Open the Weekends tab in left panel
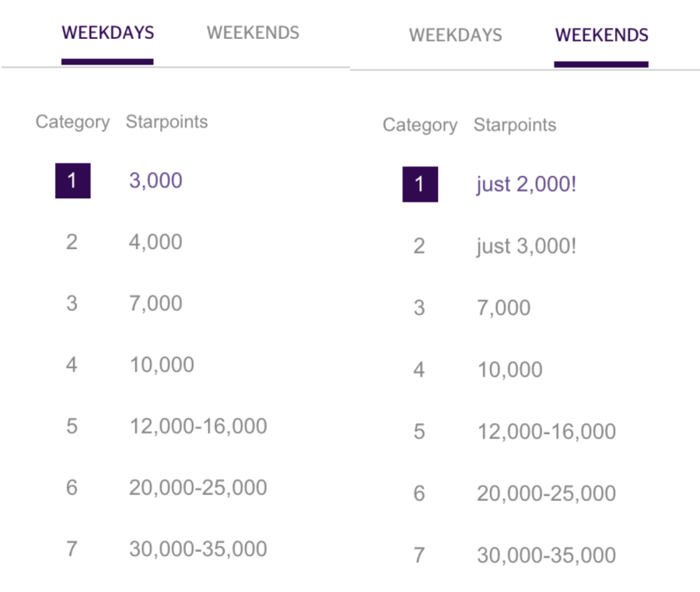The width and height of the screenshot is (700, 592). coord(253,33)
